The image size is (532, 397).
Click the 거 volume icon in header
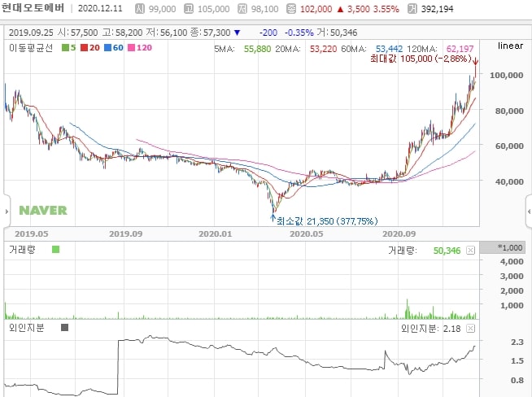[412, 8]
